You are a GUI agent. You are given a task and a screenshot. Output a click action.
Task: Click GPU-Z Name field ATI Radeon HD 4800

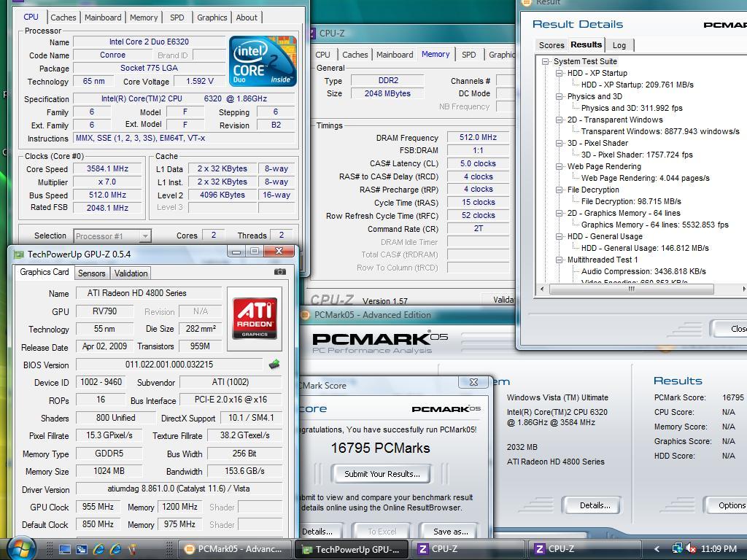[149, 293]
